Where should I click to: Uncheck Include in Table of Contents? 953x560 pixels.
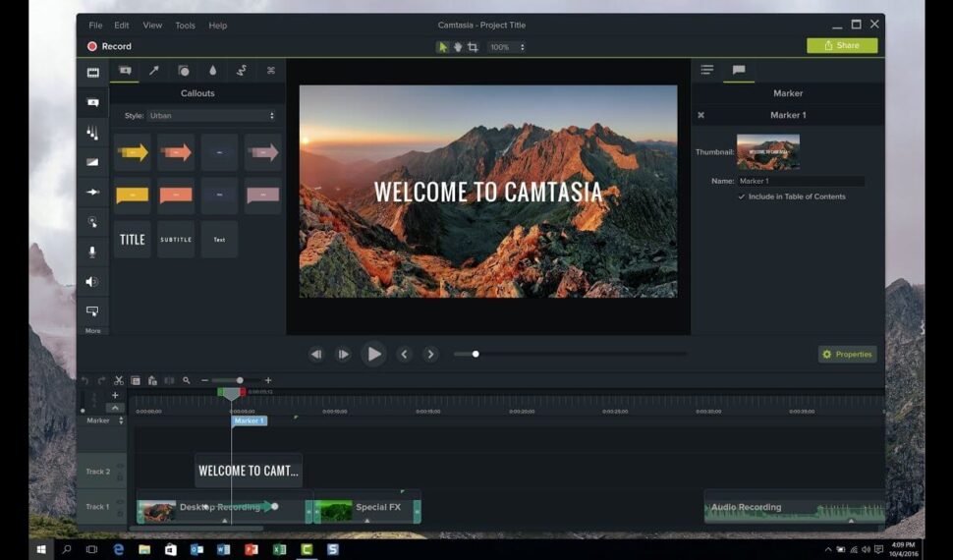click(742, 196)
